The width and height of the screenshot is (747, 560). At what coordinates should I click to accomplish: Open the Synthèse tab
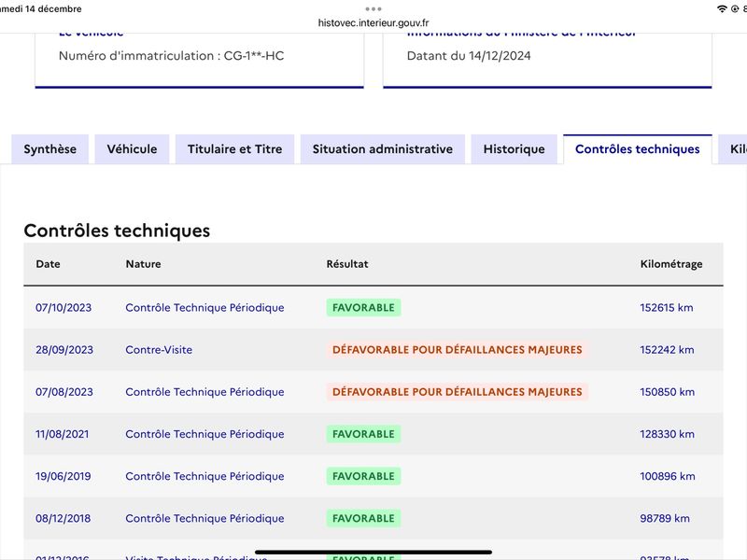[x=50, y=149]
